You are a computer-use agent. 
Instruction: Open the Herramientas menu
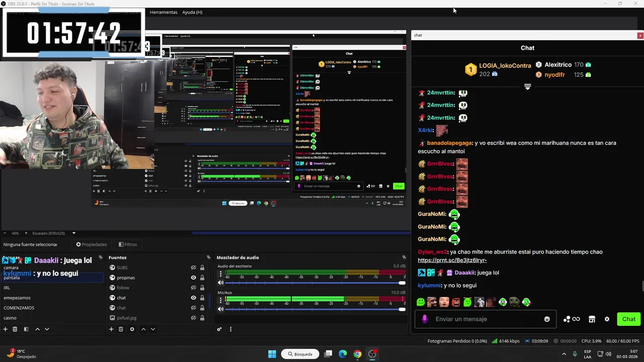[164, 12]
